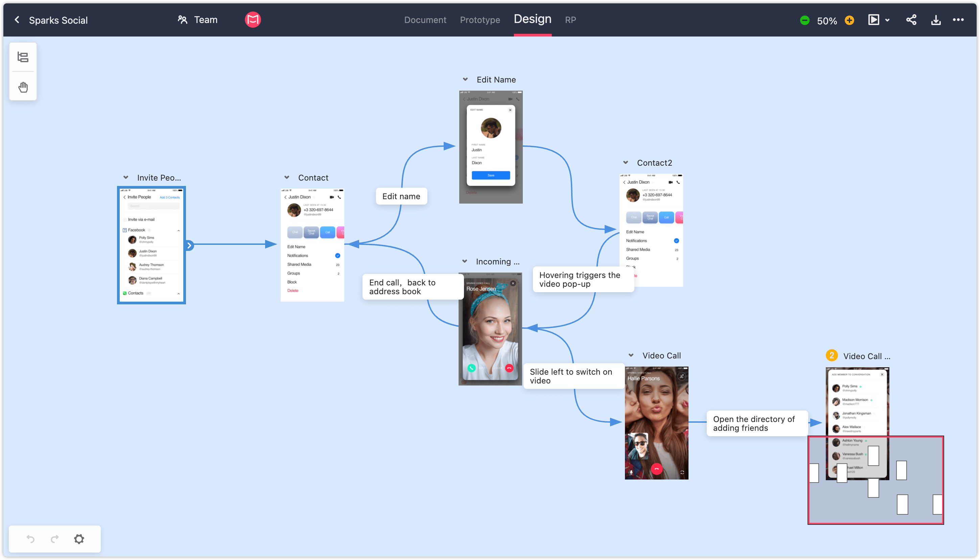Click microphone icon in Video Call artboard
Viewport: 980px width, 560px height.
[631, 473]
